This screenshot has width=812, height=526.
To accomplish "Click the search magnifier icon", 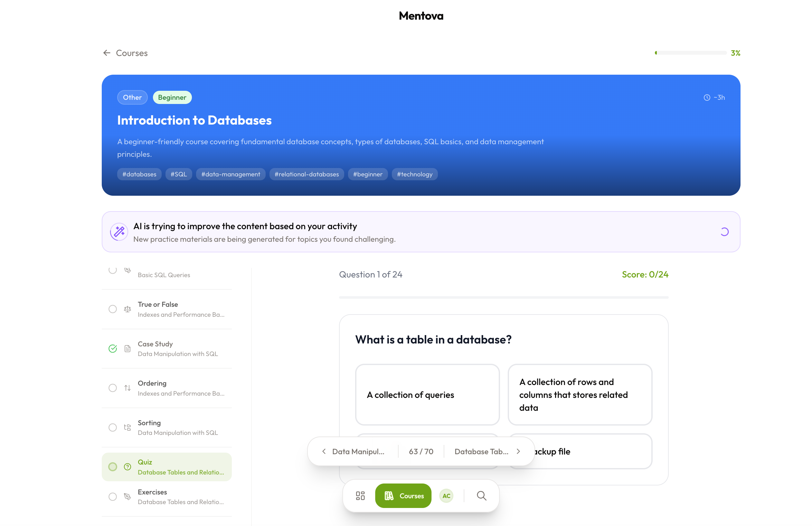I will (481, 496).
